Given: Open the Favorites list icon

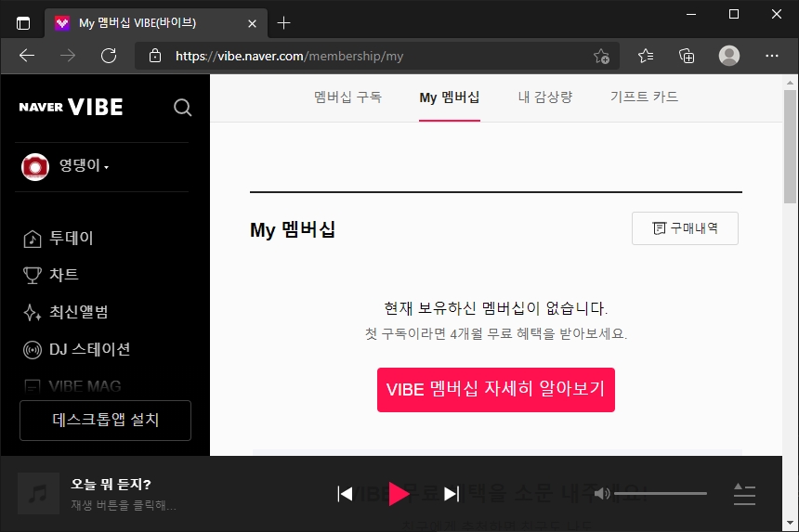Looking at the screenshot, I should (646, 56).
